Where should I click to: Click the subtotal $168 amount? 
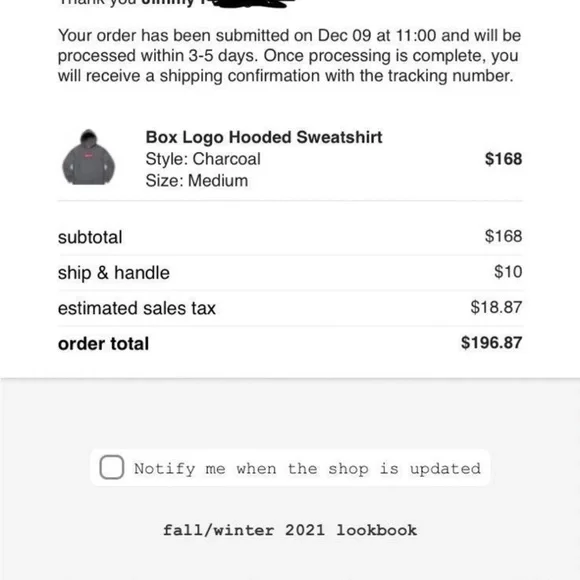click(503, 236)
